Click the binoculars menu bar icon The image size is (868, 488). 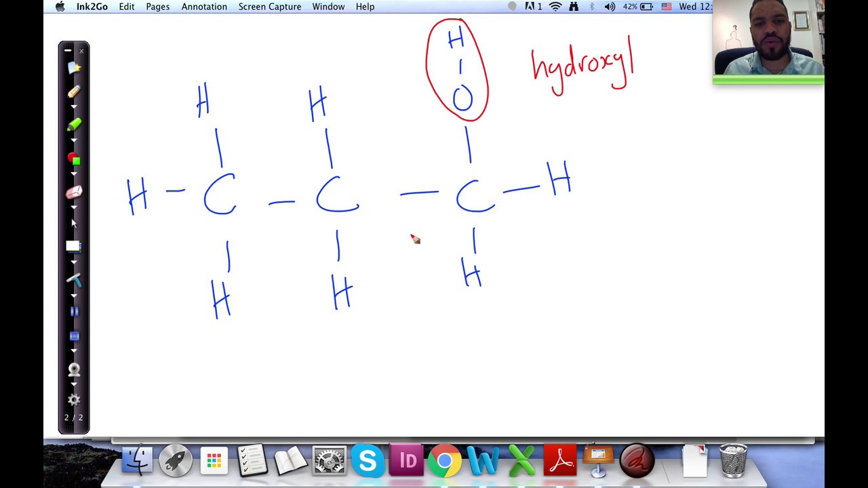pos(574,7)
